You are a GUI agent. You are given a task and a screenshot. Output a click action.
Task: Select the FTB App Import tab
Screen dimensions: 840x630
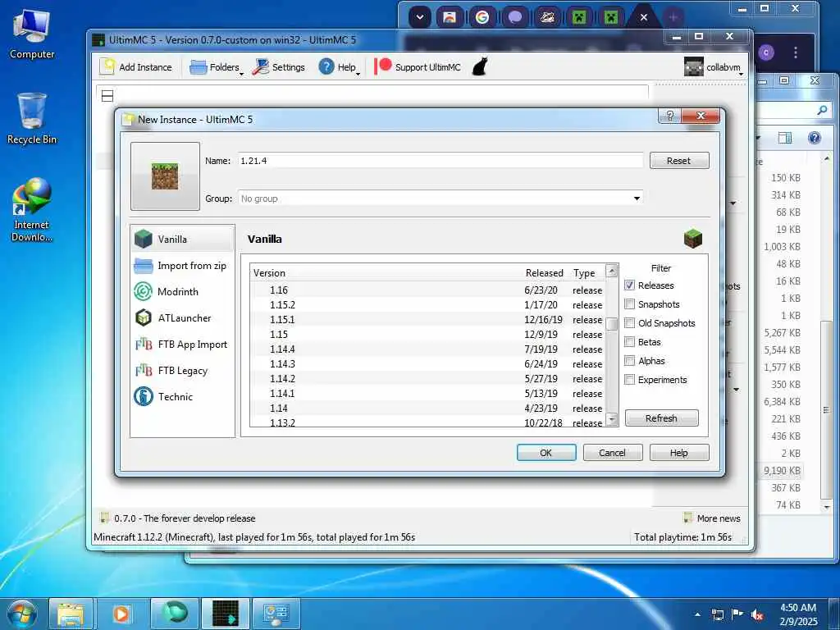tap(182, 344)
